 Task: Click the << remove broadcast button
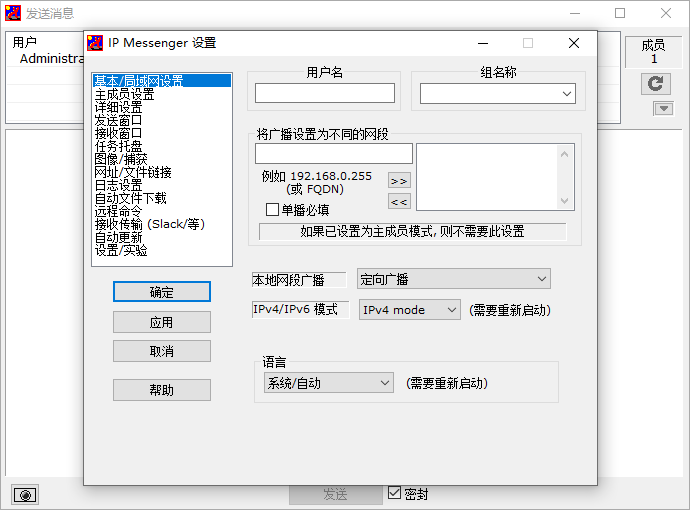399,202
